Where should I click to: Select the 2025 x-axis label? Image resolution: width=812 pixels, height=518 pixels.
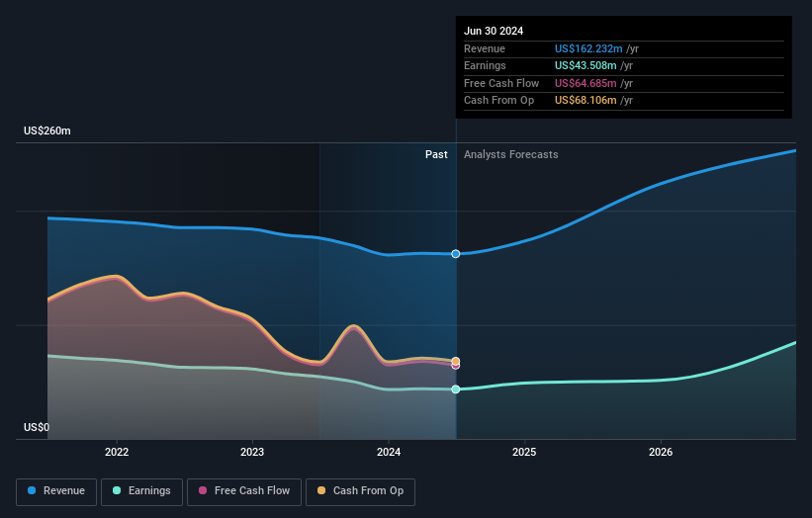coord(524,452)
